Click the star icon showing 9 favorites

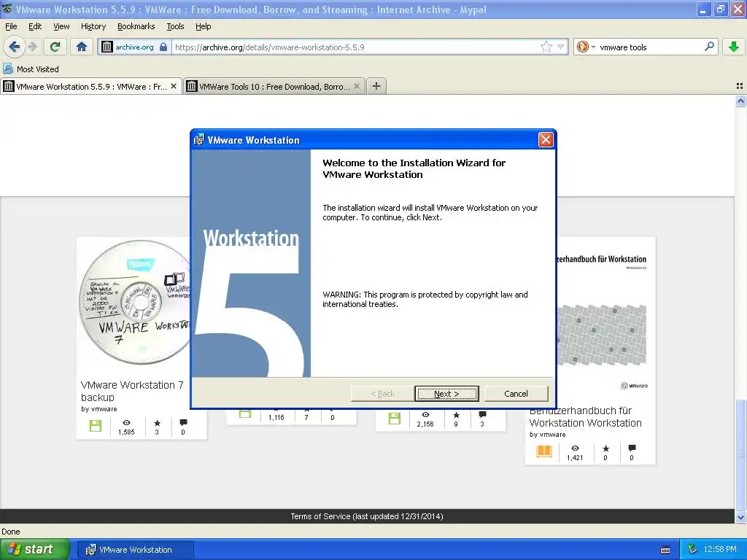tap(456, 415)
